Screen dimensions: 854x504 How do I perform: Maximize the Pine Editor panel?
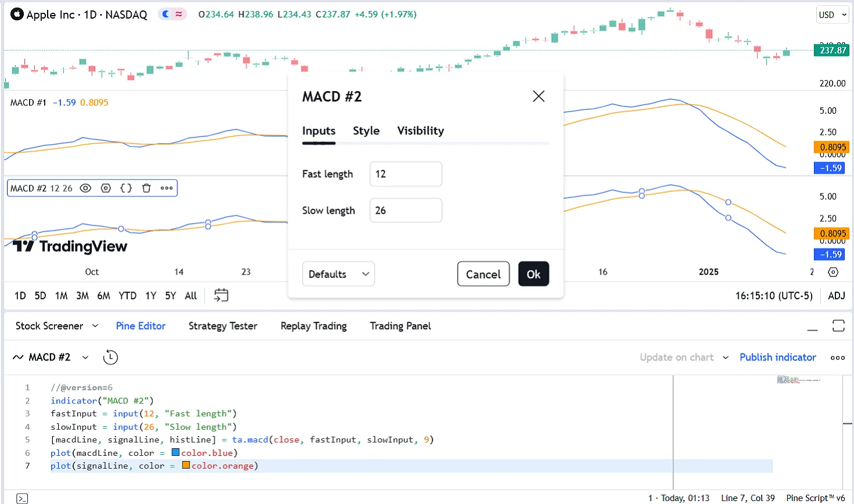click(838, 326)
